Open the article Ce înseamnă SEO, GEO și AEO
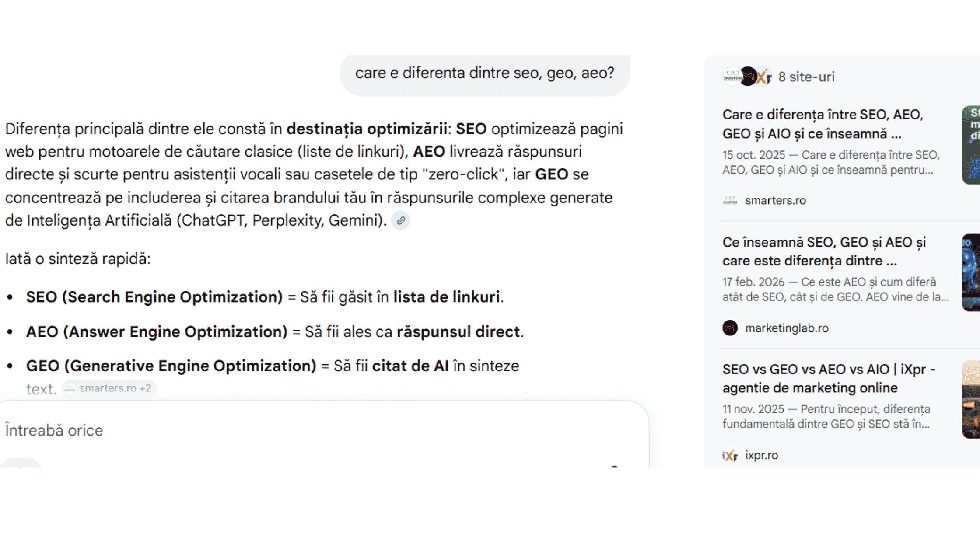Viewport: 980px width, 551px height. click(x=824, y=251)
